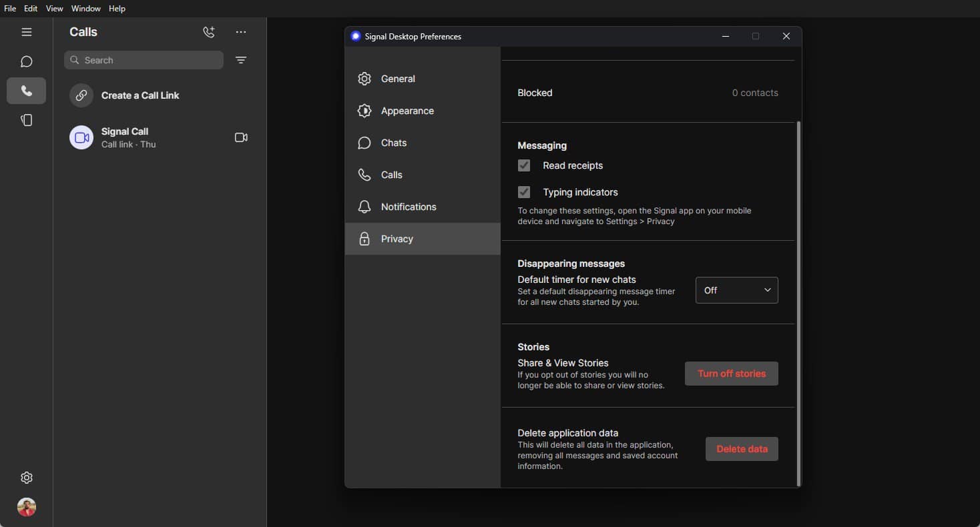
Task: Open the Edit menu
Action: pyautogui.click(x=31, y=9)
